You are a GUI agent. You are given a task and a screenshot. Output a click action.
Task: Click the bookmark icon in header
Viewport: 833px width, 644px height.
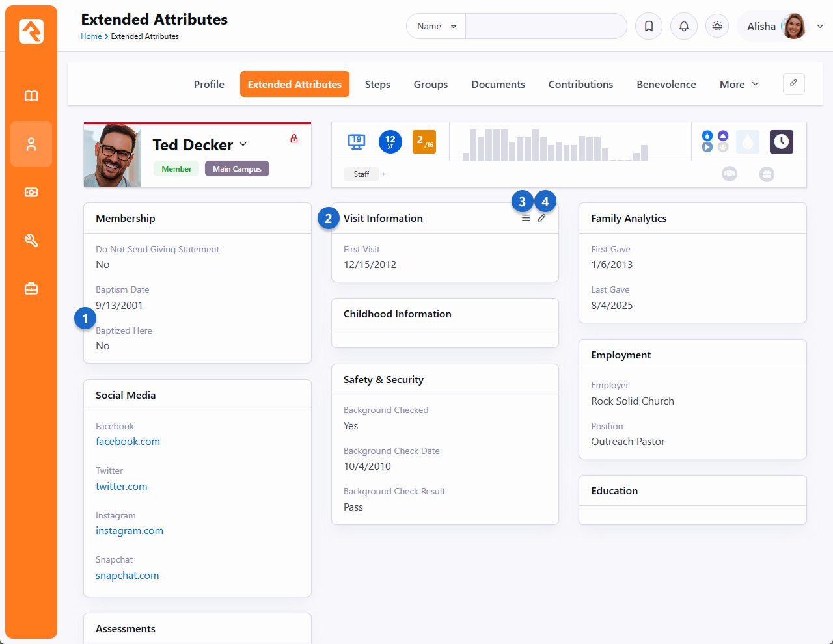649,27
